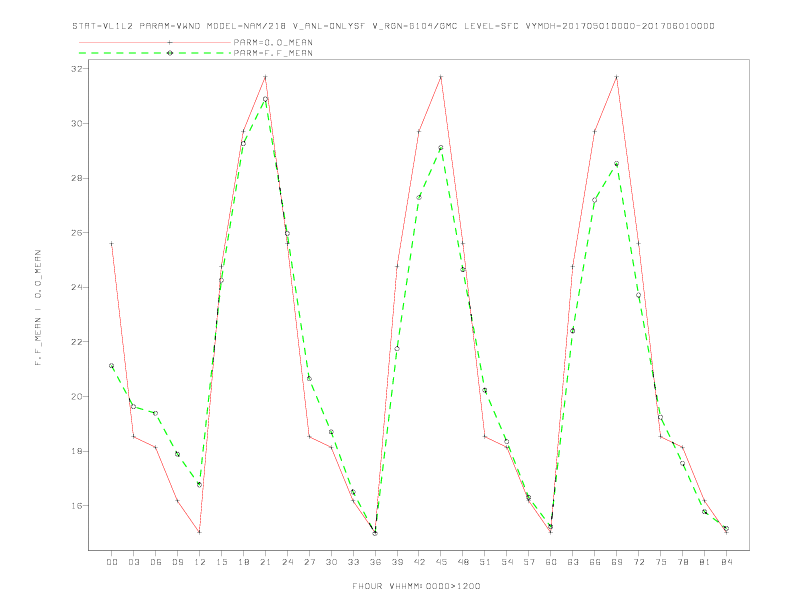Select the green circle marker at hour 06
Image resolution: width=792 pixels, height=612 pixels.
(156, 413)
